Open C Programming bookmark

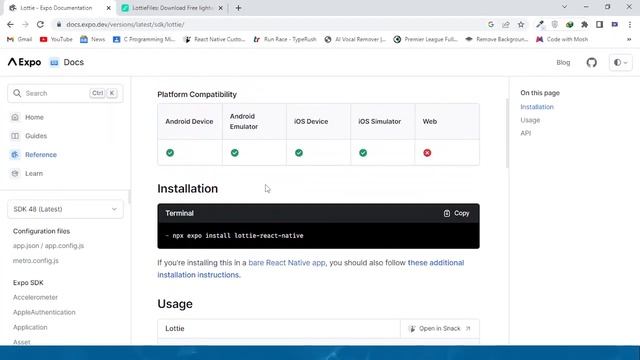144,39
